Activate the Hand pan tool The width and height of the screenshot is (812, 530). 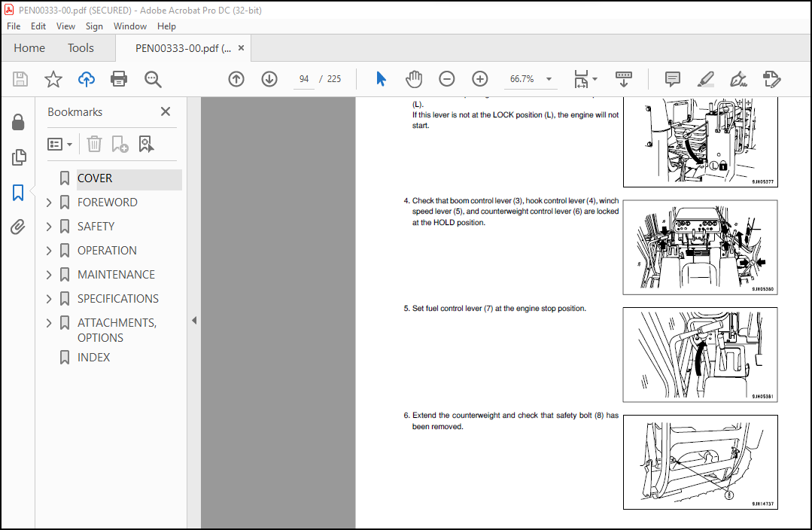click(x=414, y=79)
